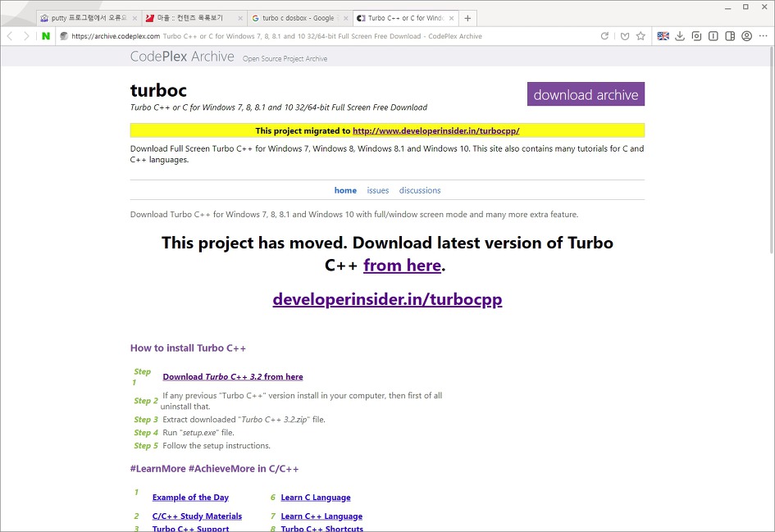
Task: Click the 'Step 2' label
Action: point(146,401)
